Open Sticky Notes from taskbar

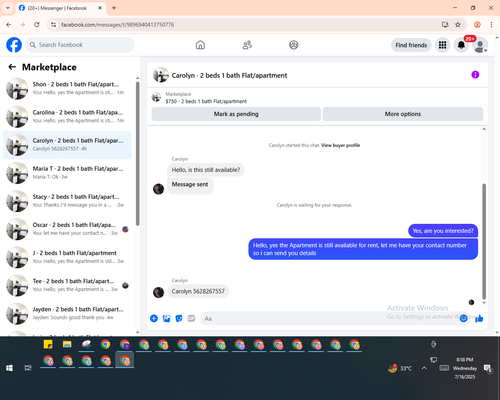coord(48,344)
